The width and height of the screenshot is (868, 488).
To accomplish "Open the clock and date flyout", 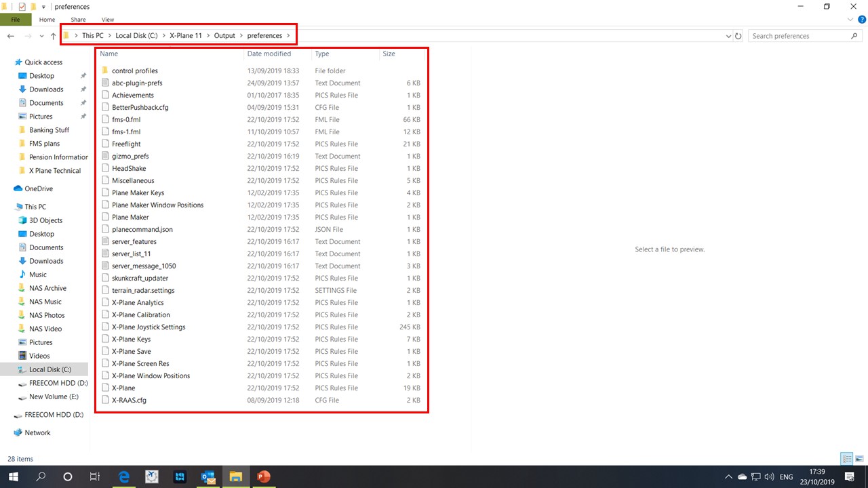I will 817,476.
